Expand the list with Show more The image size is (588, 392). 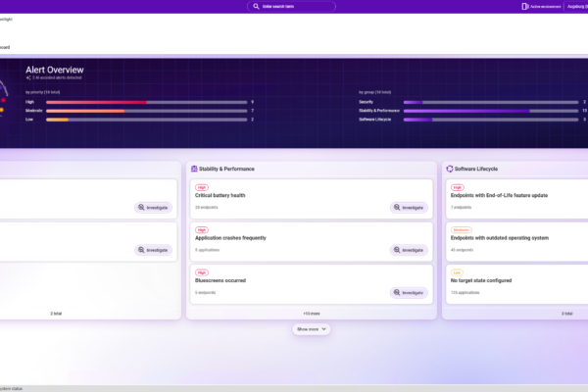coord(312,329)
